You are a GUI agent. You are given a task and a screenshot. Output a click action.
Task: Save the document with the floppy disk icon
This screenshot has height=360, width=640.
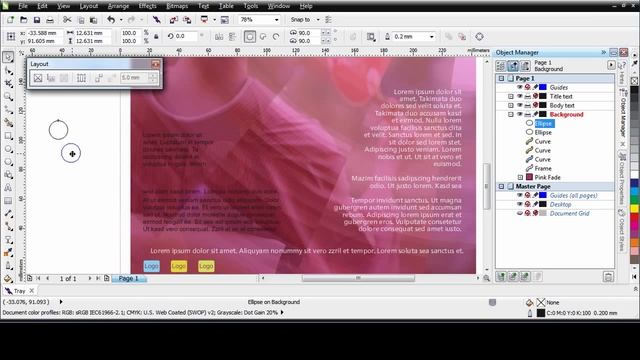37,20
